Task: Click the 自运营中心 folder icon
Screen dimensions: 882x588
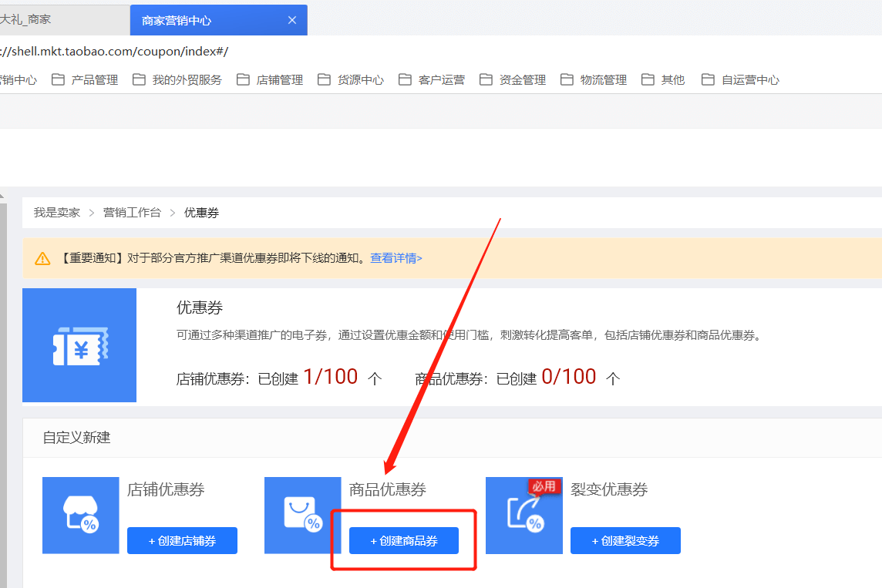Action: (x=709, y=80)
